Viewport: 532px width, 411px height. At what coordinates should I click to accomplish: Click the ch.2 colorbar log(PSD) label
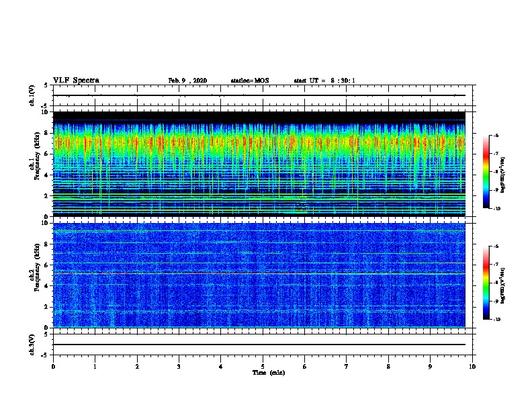pos(502,286)
